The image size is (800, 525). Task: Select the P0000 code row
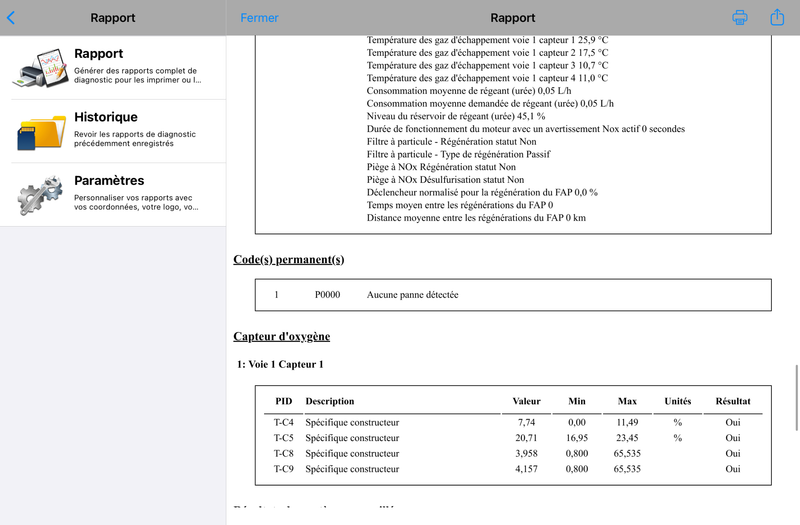click(513, 295)
